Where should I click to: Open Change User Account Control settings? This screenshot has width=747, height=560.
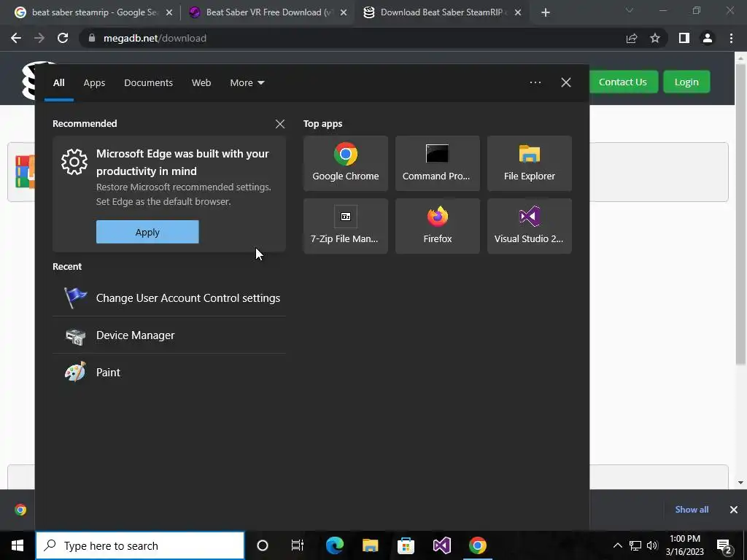(x=169, y=298)
